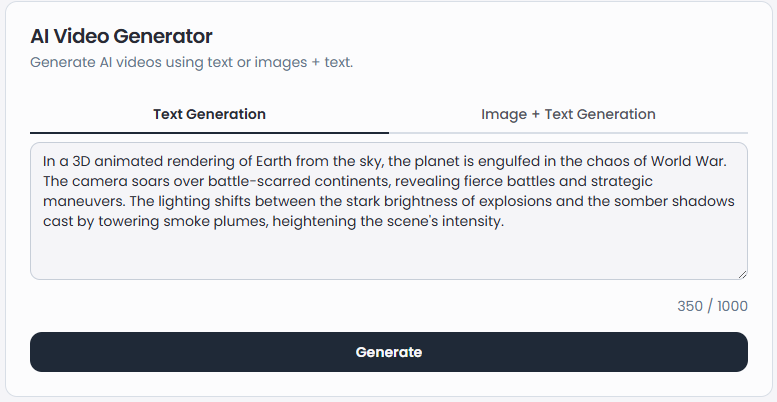Switch to the Text Generation tab
This screenshot has width=777, height=402.
click(209, 114)
